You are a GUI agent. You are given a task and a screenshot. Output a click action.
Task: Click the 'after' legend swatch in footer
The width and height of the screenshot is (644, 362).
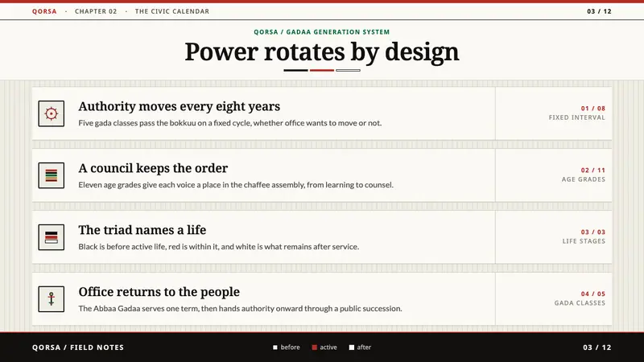pyautogui.click(x=352, y=348)
